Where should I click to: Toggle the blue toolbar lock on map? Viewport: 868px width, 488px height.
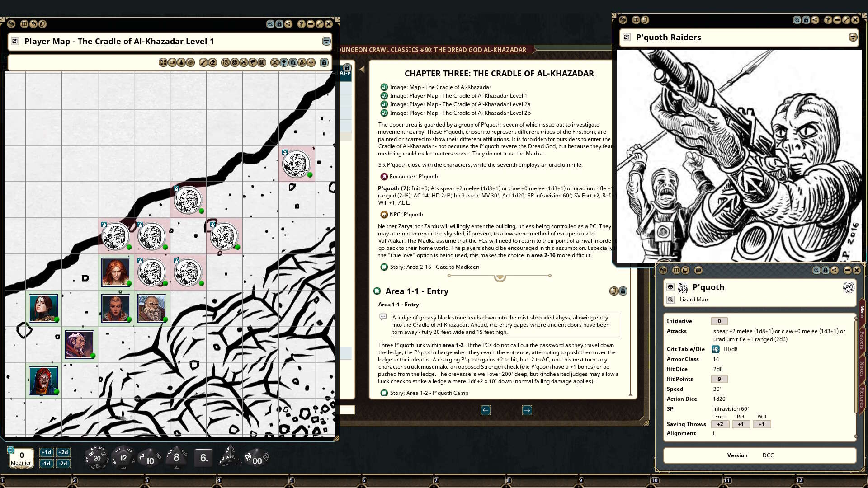click(324, 62)
